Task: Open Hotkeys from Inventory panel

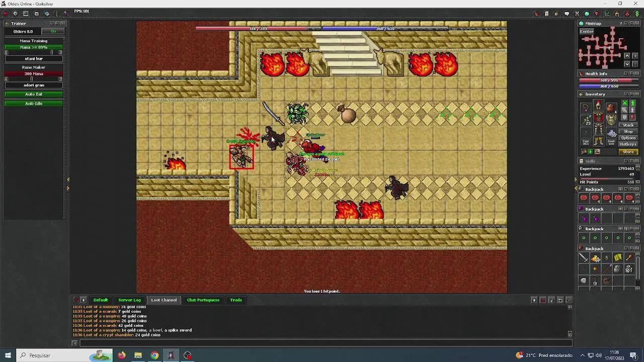Action: click(628, 144)
